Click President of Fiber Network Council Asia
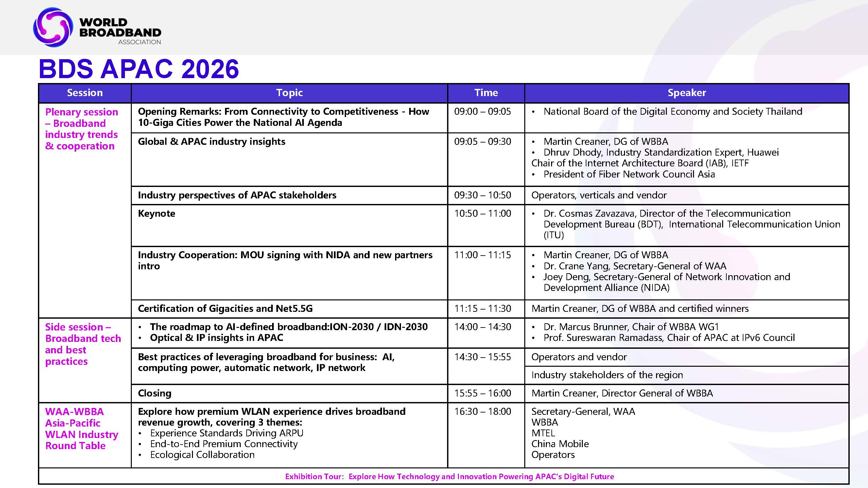 point(629,174)
